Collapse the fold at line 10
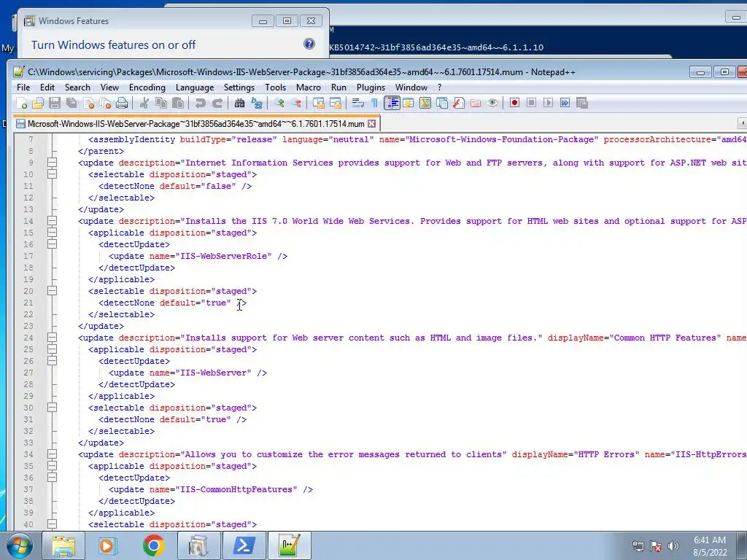 coord(52,174)
